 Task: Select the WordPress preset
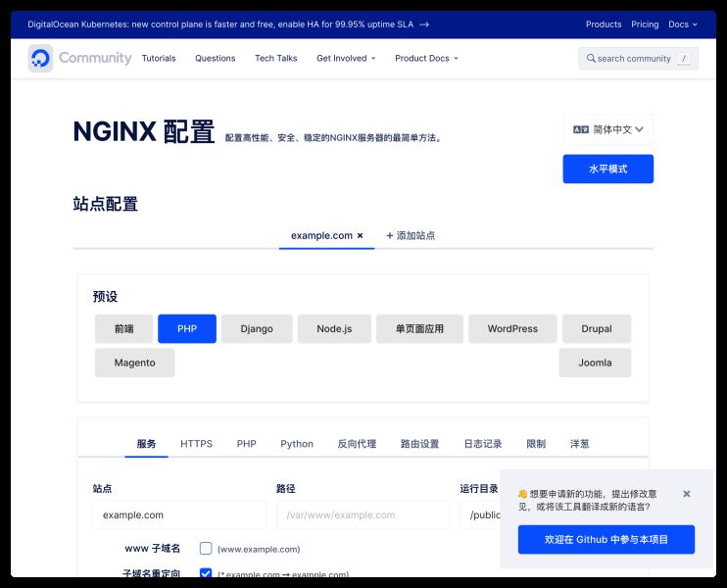tap(512, 328)
